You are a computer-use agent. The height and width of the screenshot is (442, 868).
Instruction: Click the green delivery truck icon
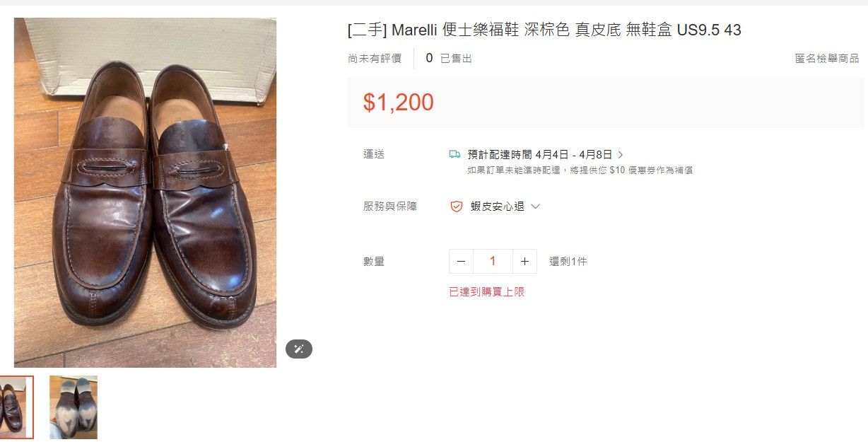454,154
